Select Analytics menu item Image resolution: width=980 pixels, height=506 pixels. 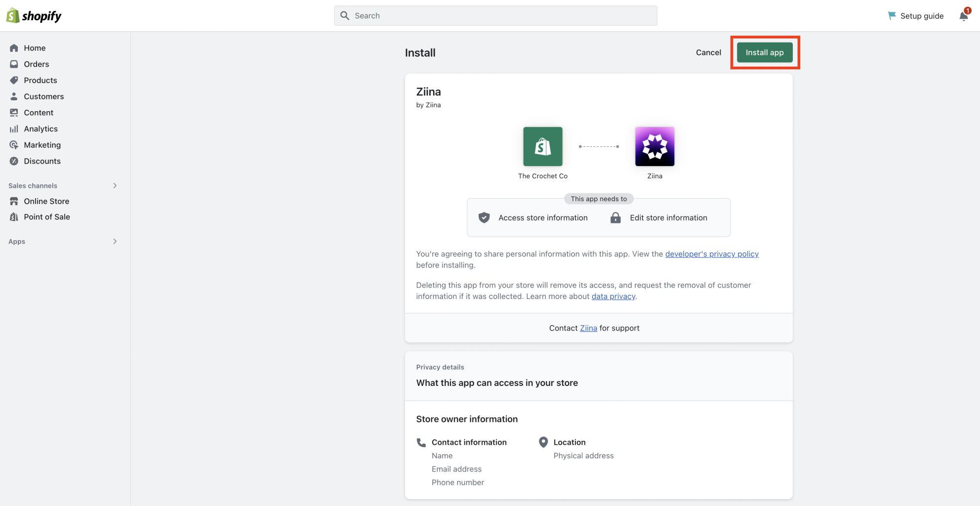[41, 129]
